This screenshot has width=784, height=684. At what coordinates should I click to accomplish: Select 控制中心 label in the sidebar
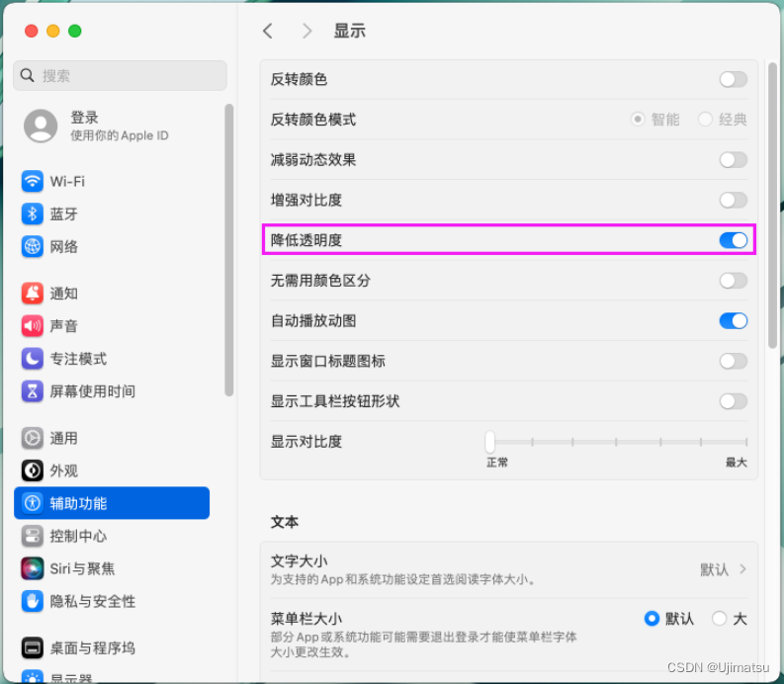pos(78,536)
